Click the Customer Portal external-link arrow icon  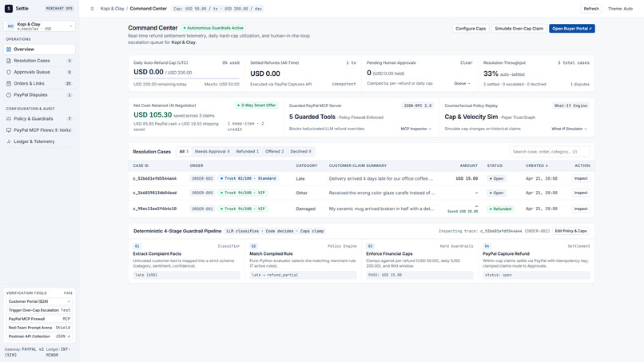69,301
